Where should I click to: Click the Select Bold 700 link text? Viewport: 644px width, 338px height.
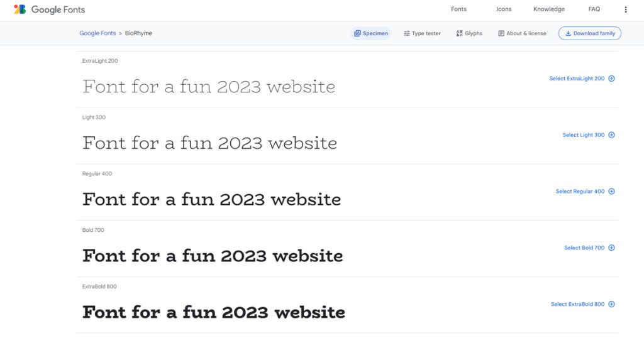pyautogui.click(x=584, y=248)
